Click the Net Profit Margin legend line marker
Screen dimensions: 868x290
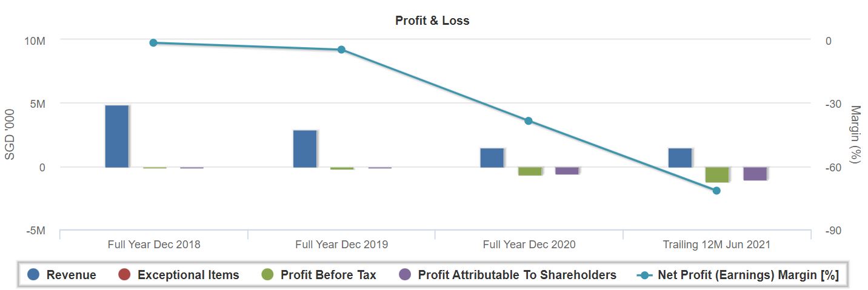645,275
